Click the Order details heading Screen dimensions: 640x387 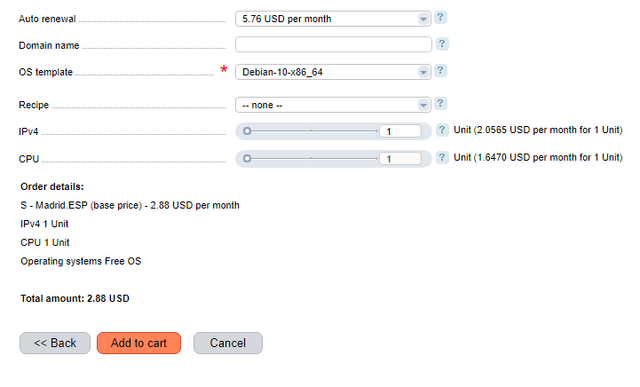click(52, 187)
